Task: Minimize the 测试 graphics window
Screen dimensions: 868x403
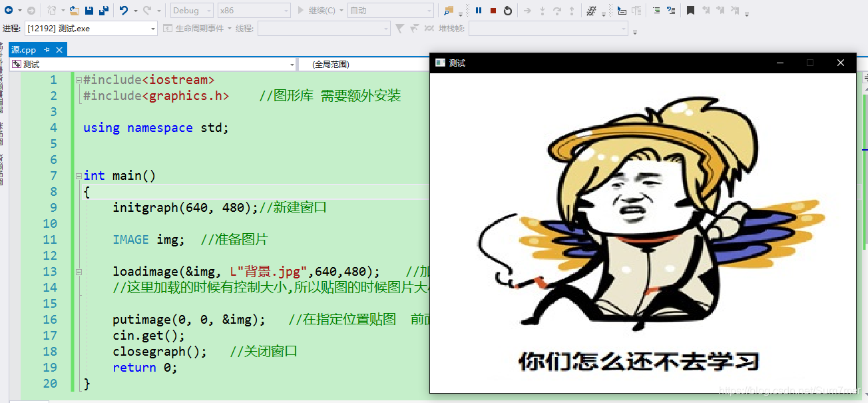Action: click(780, 63)
